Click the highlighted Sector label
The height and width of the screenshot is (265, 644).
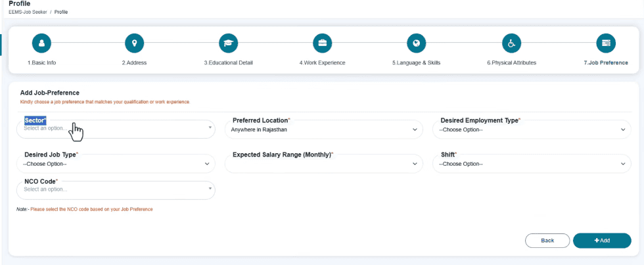tap(35, 120)
